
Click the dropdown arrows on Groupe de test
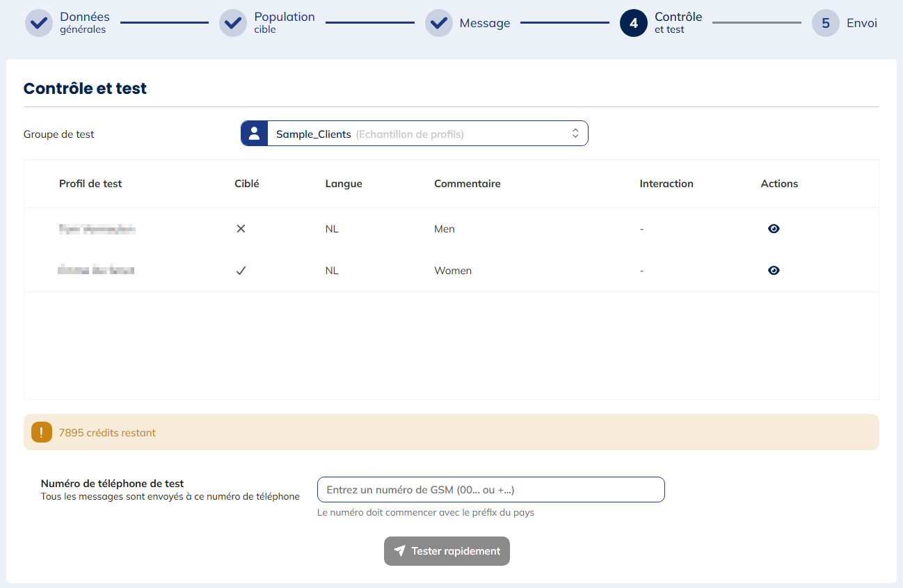coord(575,134)
